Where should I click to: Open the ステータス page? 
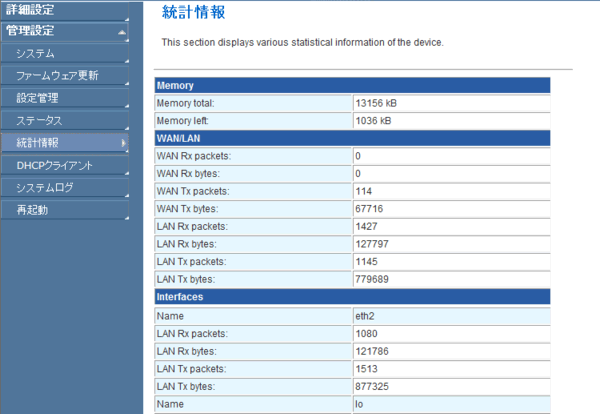(64, 121)
